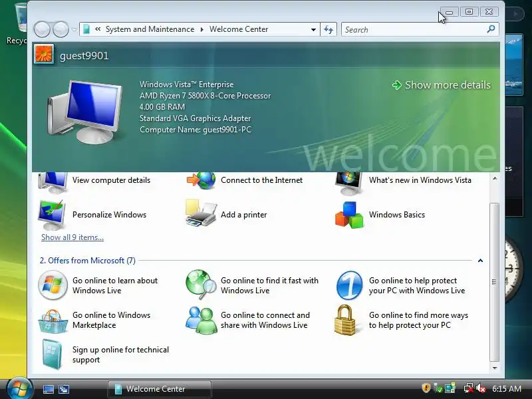Open the technical support sign-up icon
Image resolution: width=532 pixels, height=399 pixels.
pos(53,354)
